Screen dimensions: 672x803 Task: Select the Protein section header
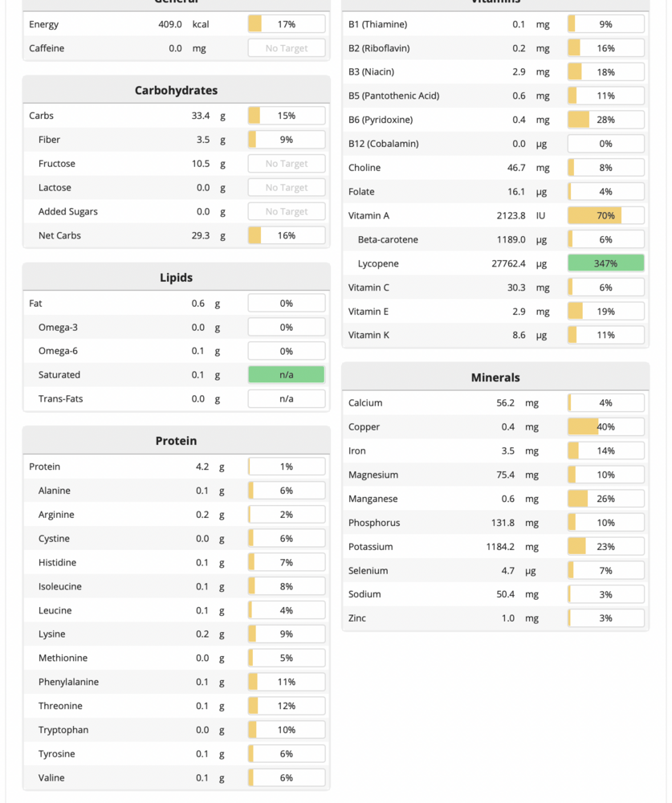(176, 441)
